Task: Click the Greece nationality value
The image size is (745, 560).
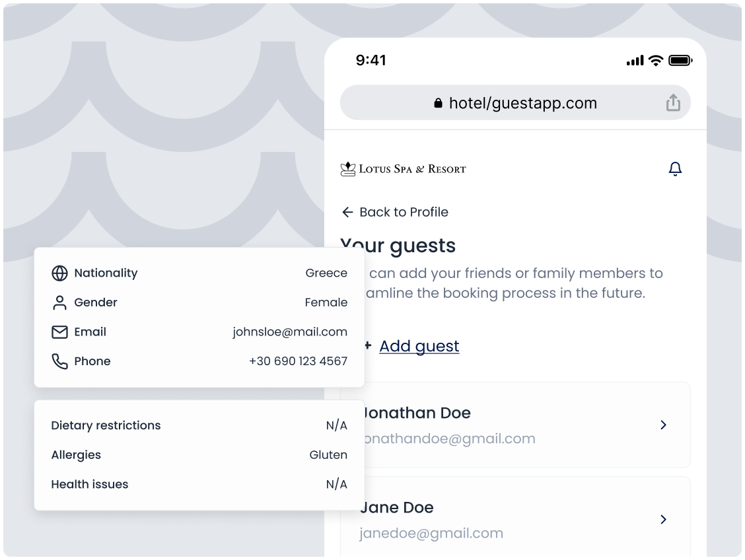Action: [x=326, y=273]
